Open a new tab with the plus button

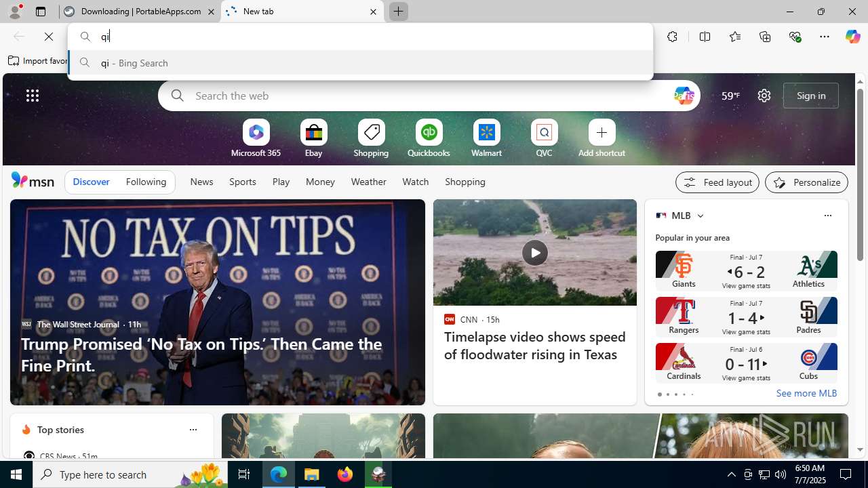[x=398, y=12]
